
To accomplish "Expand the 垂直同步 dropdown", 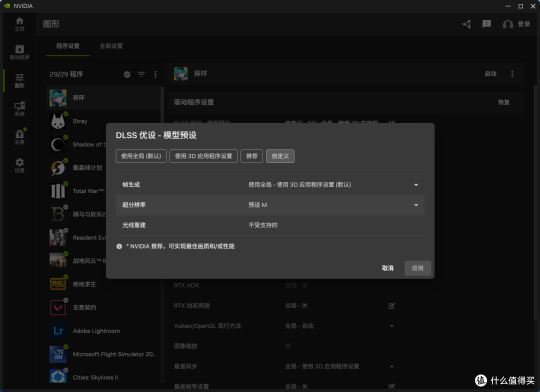I will tap(391, 366).
